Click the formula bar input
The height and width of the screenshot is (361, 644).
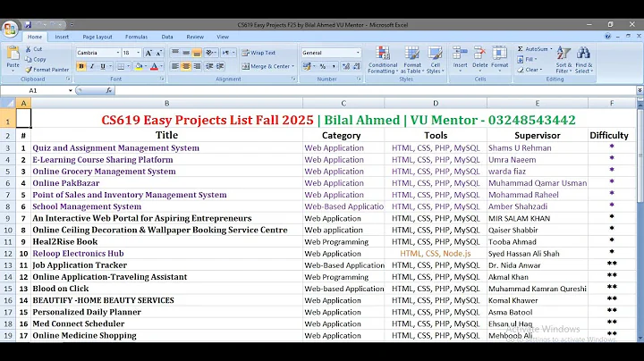click(x=376, y=90)
